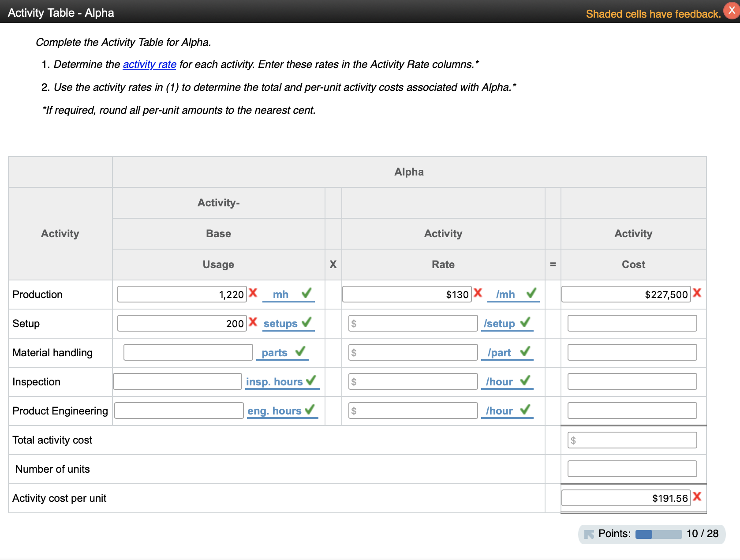The height and width of the screenshot is (560, 740).
Task: Click the 'Production' row label
Action: coord(37,295)
